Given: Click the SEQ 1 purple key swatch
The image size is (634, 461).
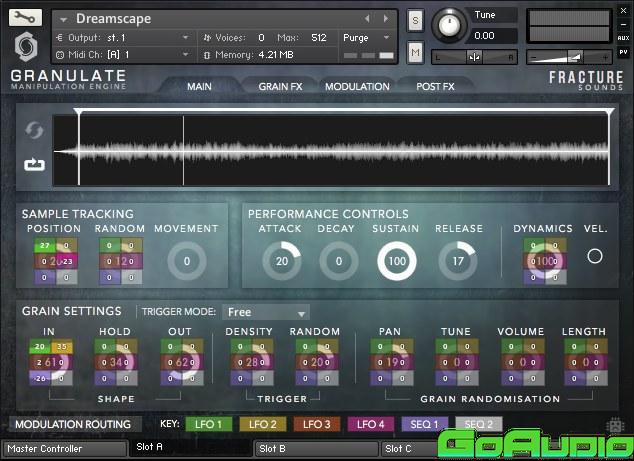Looking at the screenshot, I should tap(425, 424).
